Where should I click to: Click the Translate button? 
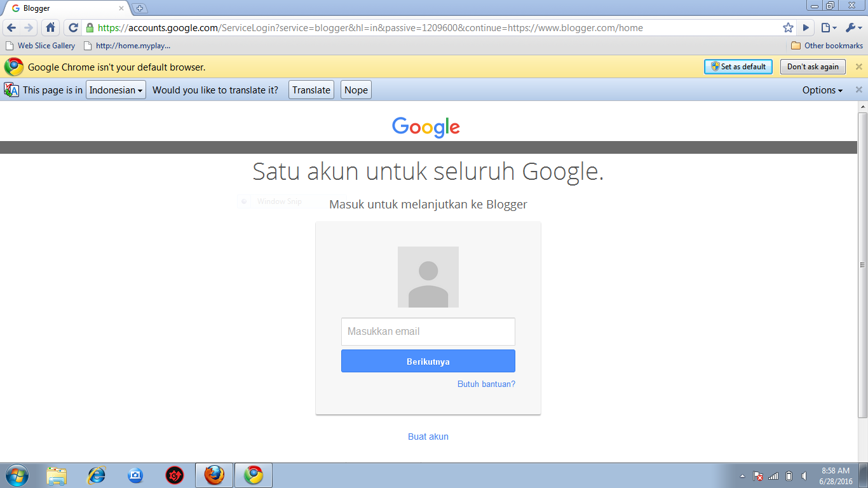(311, 90)
